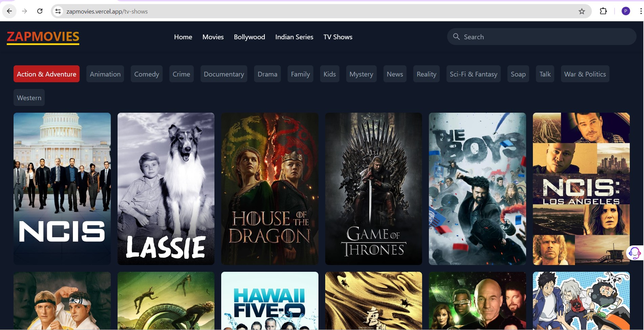Select Movies in the navigation menu
This screenshot has width=644, height=330.
[x=213, y=37]
